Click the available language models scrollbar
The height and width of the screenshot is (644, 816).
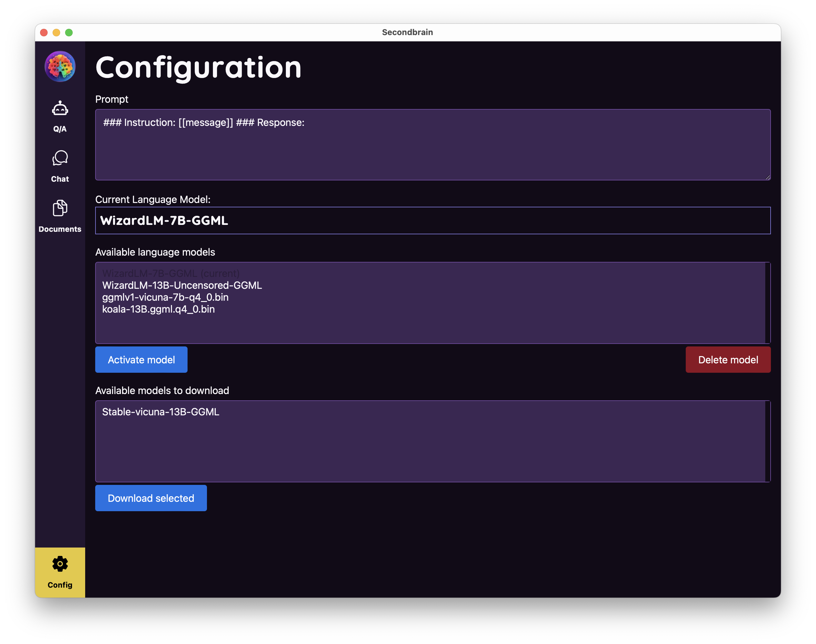pyautogui.click(x=767, y=303)
